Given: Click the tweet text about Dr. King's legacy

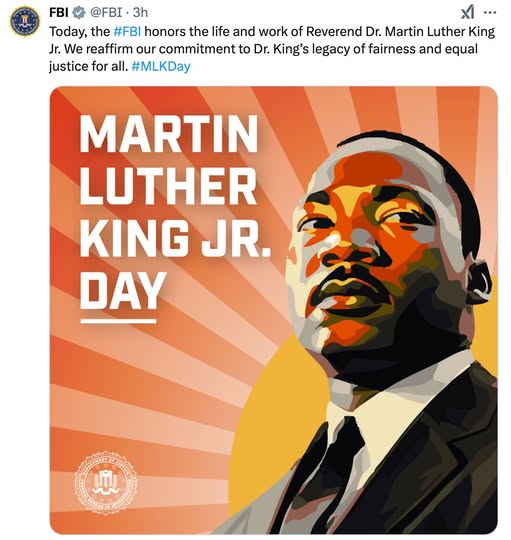Looking at the screenshot, I should [x=272, y=49].
